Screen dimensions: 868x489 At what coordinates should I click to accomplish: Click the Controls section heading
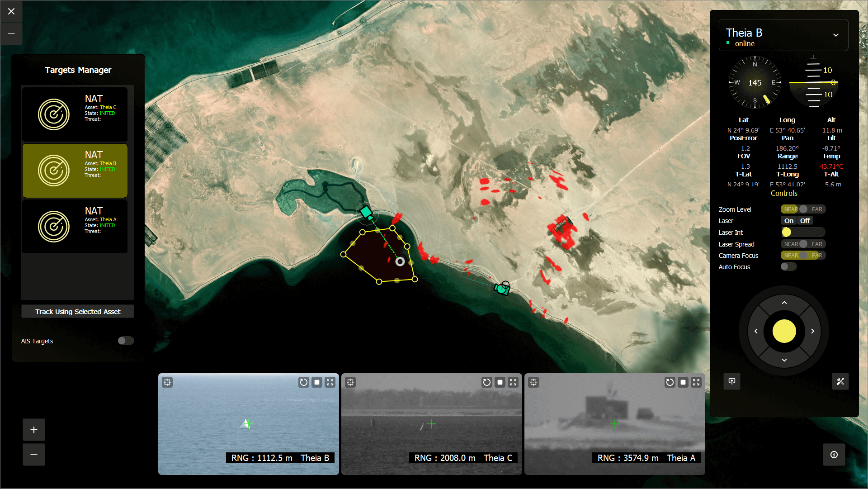[x=784, y=193]
